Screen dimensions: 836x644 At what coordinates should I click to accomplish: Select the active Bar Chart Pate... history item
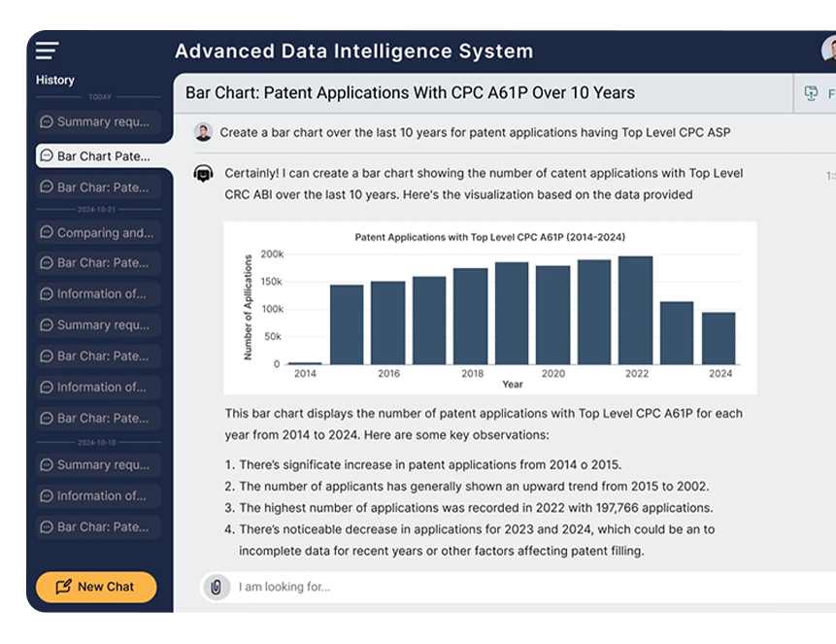(100, 155)
